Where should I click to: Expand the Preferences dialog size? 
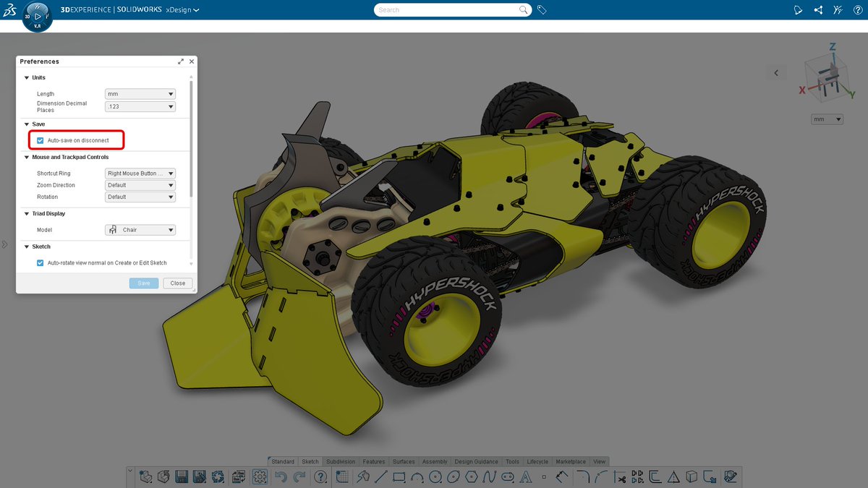pos(181,62)
